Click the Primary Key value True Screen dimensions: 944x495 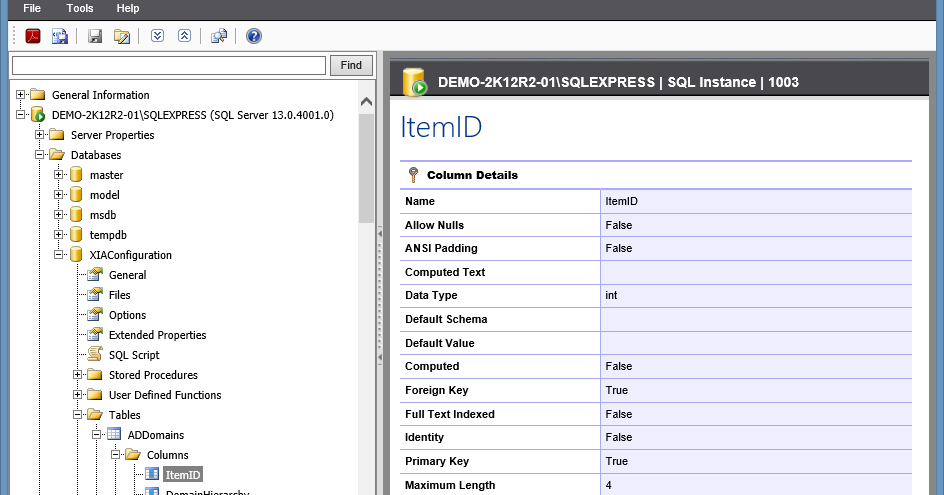pos(616,461)
